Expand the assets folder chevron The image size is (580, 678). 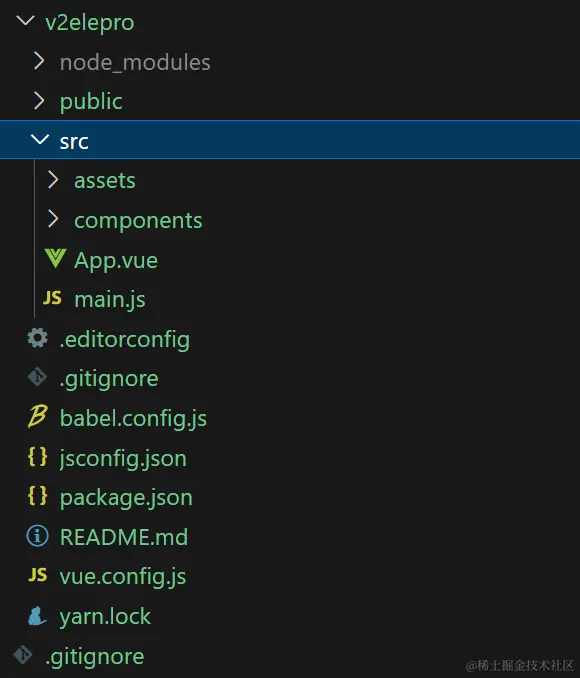point(53,179)
